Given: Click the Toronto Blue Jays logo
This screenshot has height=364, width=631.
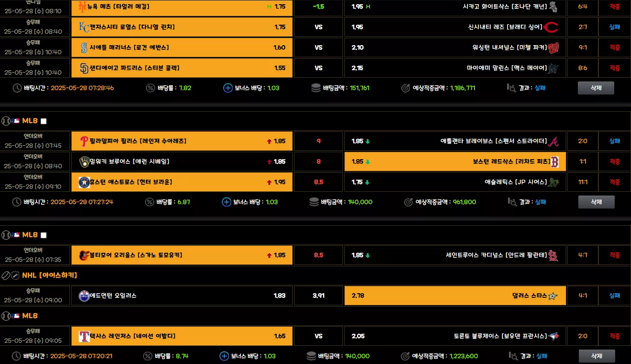Looking at the screenshot, I should 553,336.
